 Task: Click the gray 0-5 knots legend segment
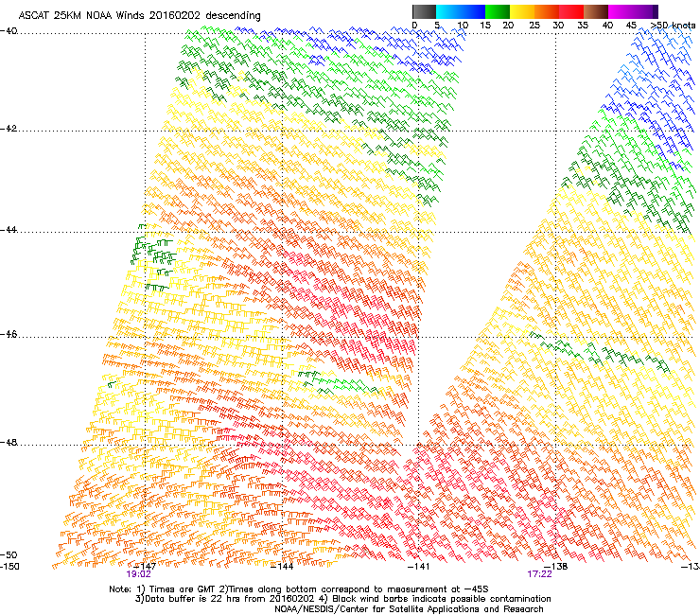tap(424, 11)
